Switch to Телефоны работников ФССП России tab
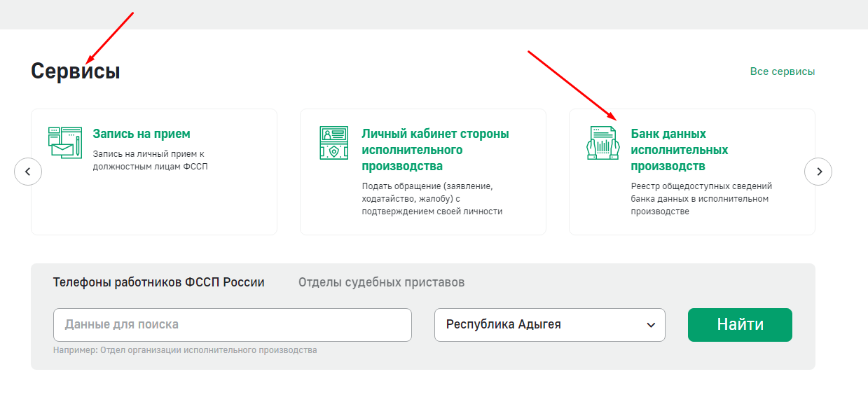 pyautogui.click(x=159, y=282)
